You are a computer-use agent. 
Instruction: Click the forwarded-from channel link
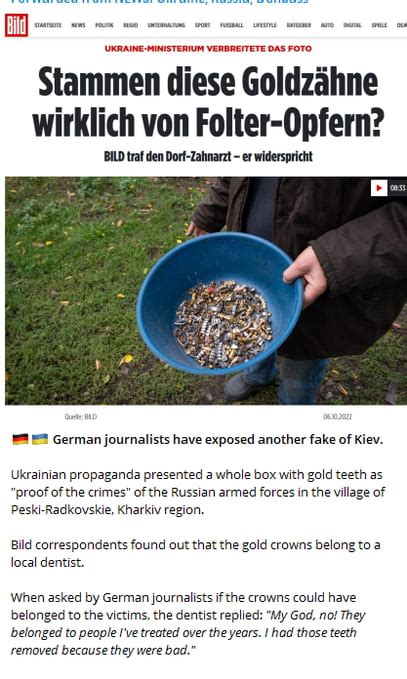tap(160, 2)
